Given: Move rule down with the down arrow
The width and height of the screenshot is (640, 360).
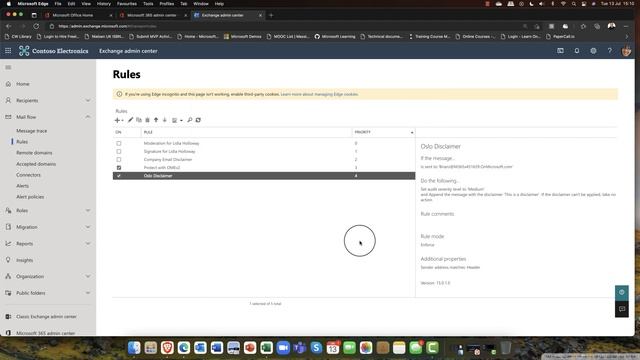Looking at the screenshot, I should 164,120.
